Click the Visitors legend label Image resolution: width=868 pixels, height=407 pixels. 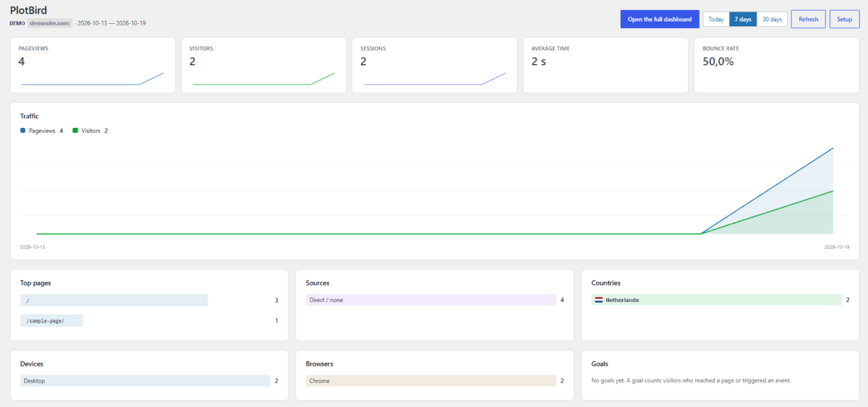coord(91,131)
